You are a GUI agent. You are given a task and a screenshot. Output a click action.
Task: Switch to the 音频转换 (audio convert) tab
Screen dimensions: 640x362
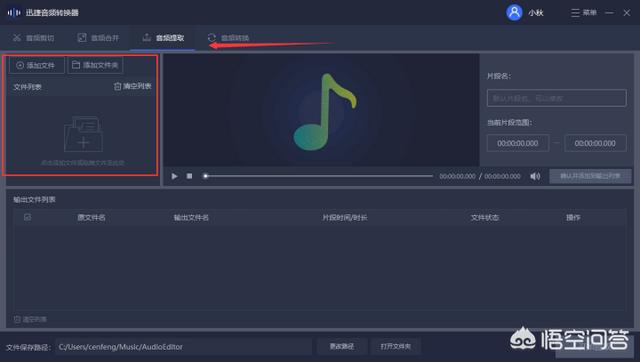228,38
